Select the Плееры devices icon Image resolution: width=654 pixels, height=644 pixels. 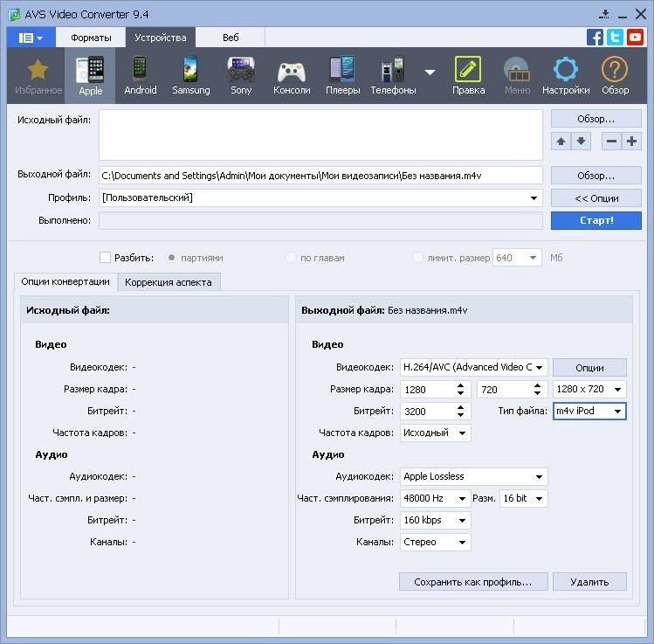[342, 69]
